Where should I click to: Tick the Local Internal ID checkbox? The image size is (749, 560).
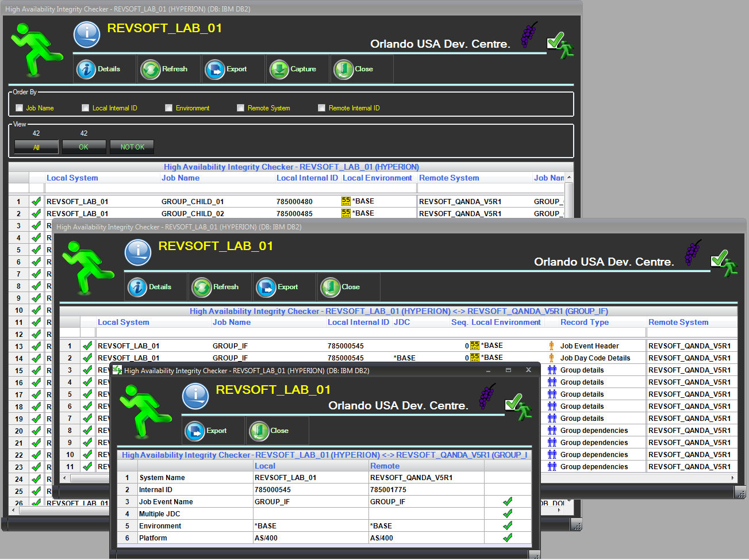point(86,108)
